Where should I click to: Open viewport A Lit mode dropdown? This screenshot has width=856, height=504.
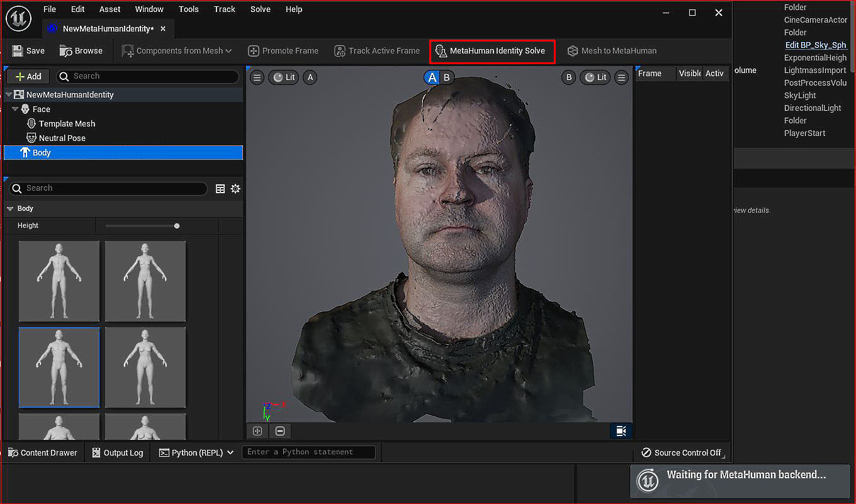click(x=283, y=77)
